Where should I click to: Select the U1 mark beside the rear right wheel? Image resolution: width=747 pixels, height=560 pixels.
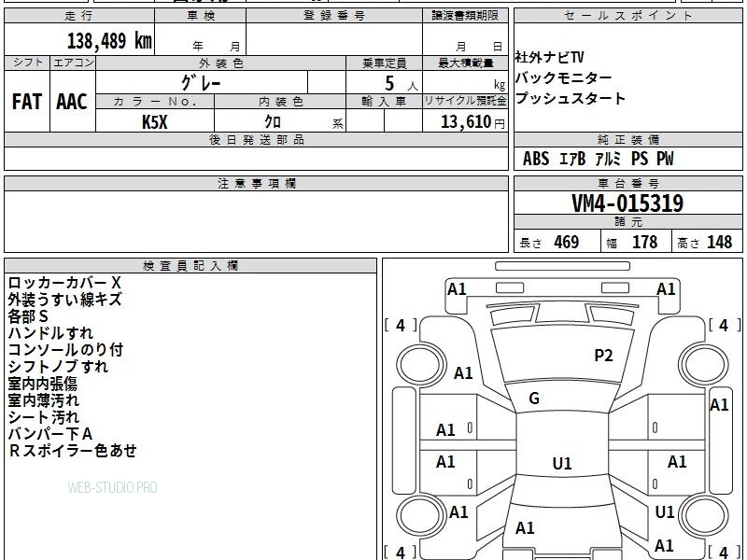coord(665,511)
